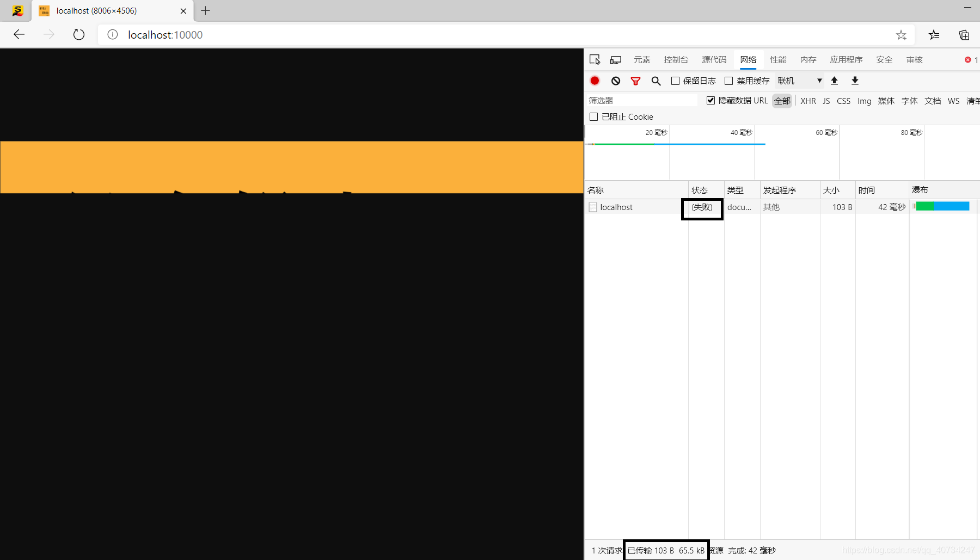Filter requests by Img
This screenshot has width=980, height=560.
864,101
